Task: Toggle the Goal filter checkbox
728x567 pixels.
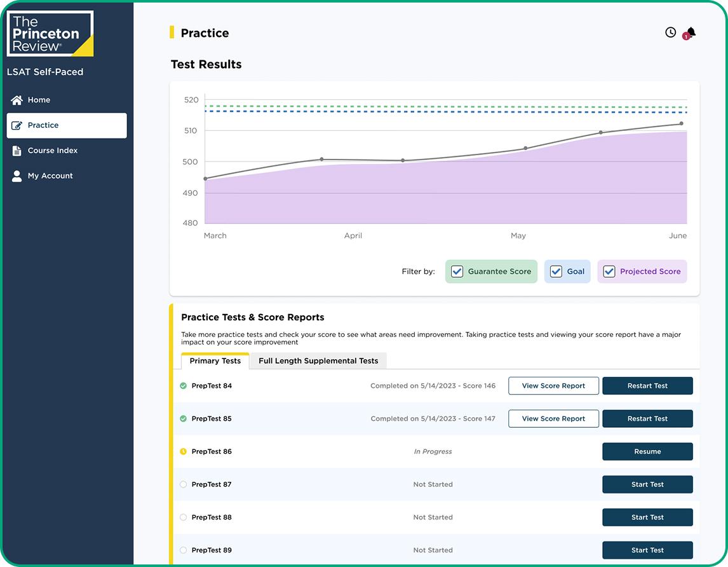Action: coord(556,271)
